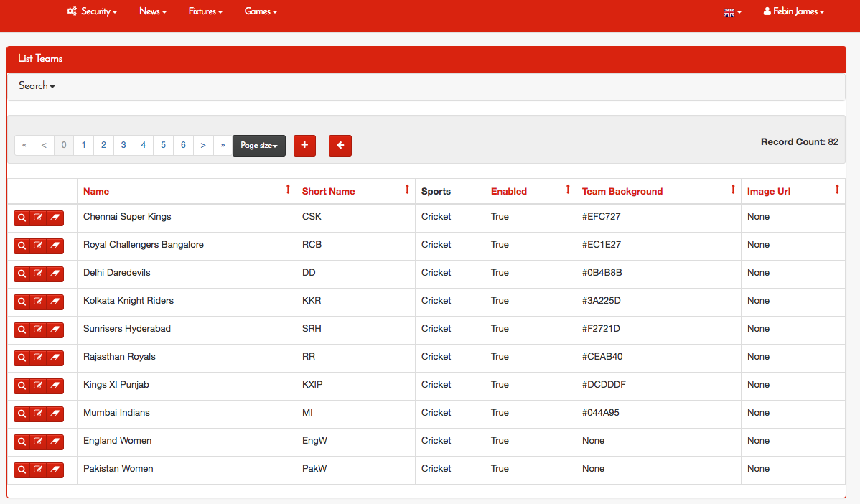This screenshot has width=860, height=504.
Task: Toggle sort on Short Name column
Action: click(328, 191)
